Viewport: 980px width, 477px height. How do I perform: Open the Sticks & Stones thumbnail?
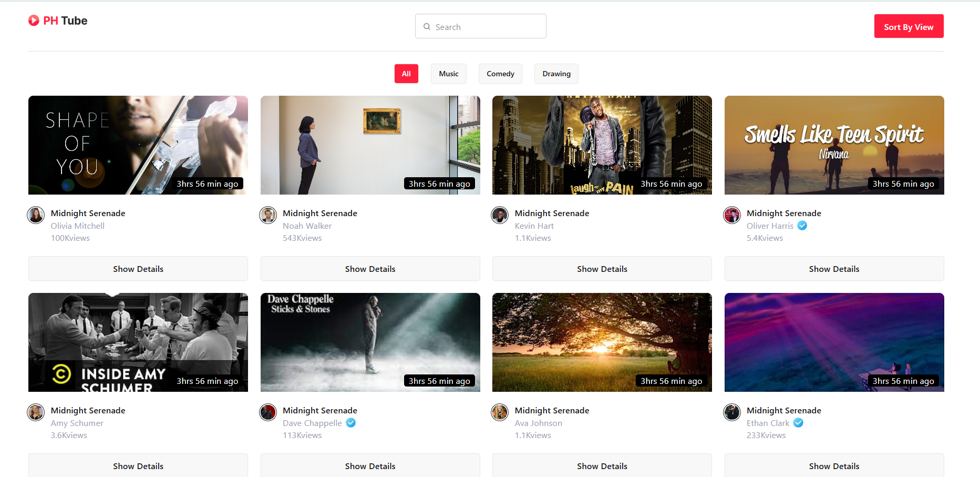370,342
